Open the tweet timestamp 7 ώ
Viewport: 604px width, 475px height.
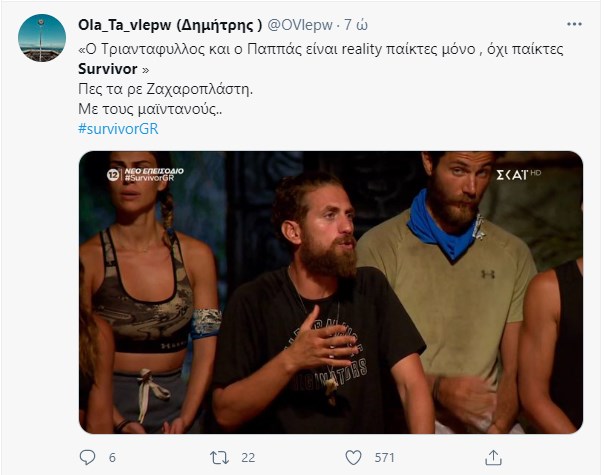(x=356, y=25)
